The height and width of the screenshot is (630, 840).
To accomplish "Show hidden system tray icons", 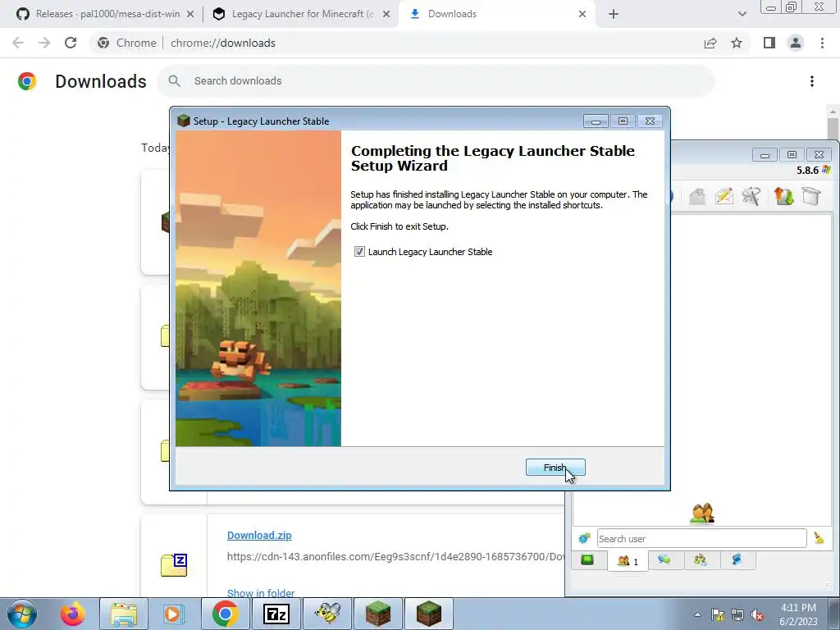I will click(x=697, y=614).
